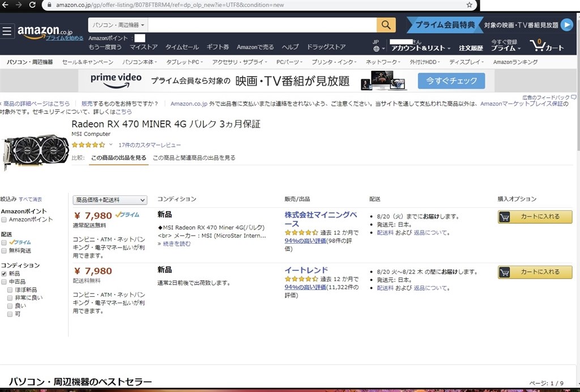Reload the page with the refresh icon

pos(32,5)
